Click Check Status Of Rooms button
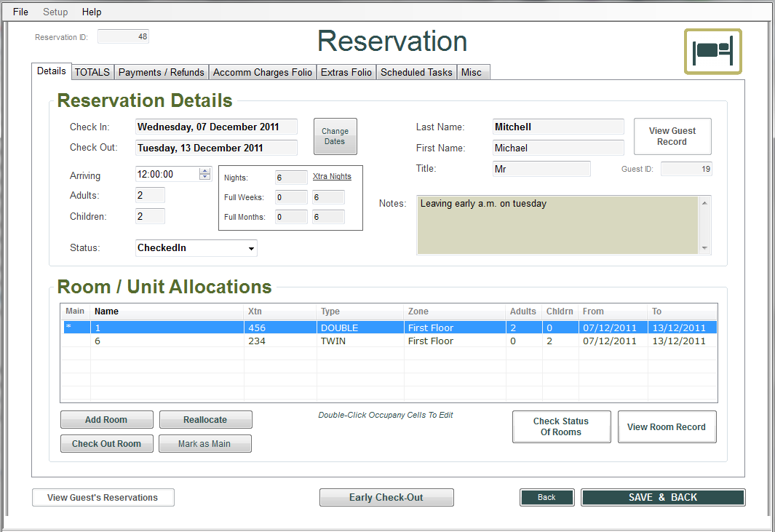Image resolution: width=775 pixels, height=532 pixels. pos(561,426)
